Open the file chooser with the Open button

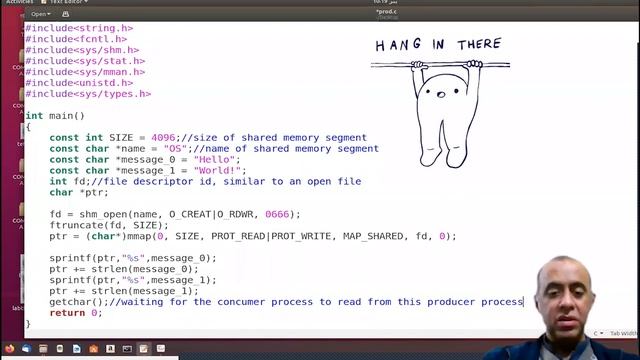[40, 14]
